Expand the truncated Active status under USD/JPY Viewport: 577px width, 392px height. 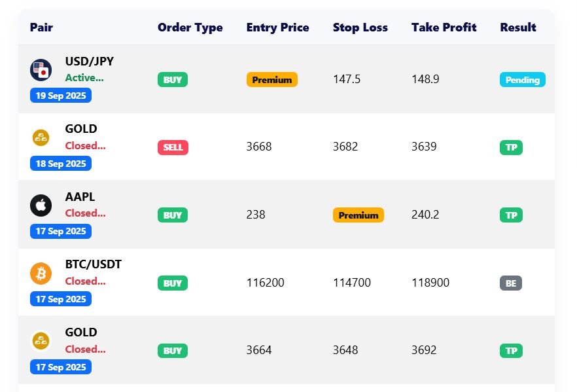84,78
